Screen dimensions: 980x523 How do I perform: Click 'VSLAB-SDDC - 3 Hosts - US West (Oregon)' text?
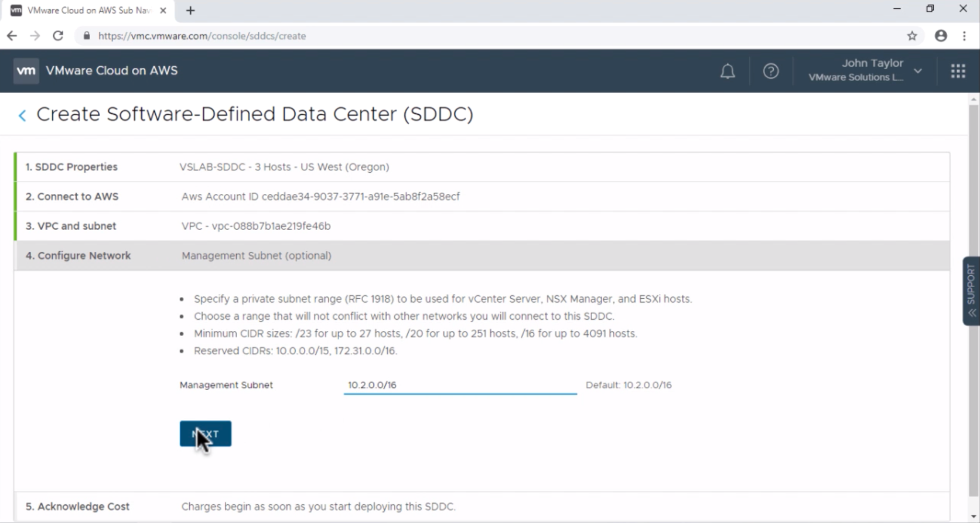tap(284, 167)
